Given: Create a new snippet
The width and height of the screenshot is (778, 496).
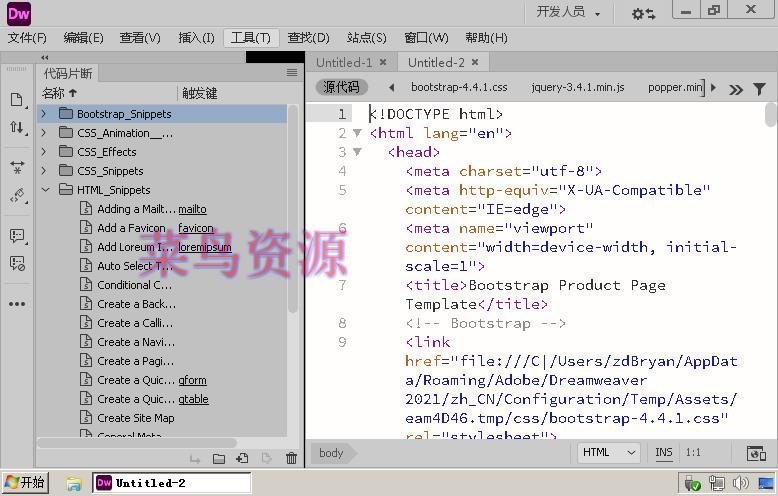Looking at the screenshot, I should (x=242, y=458).
